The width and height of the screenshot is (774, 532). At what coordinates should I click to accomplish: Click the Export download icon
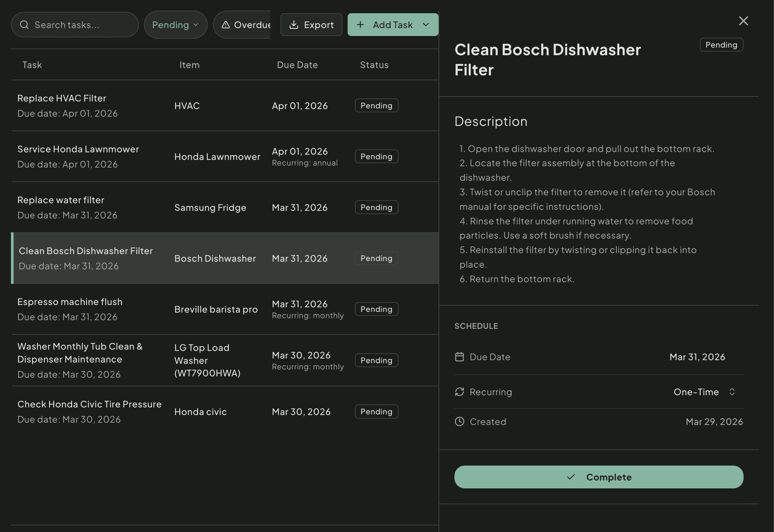pyautogui.click(x=294, y=25)
